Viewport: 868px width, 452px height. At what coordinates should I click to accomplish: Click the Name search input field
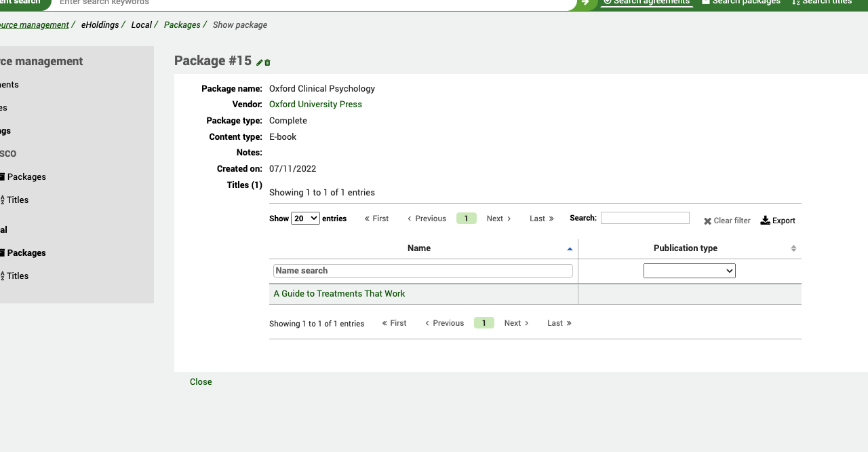point(422,270)
